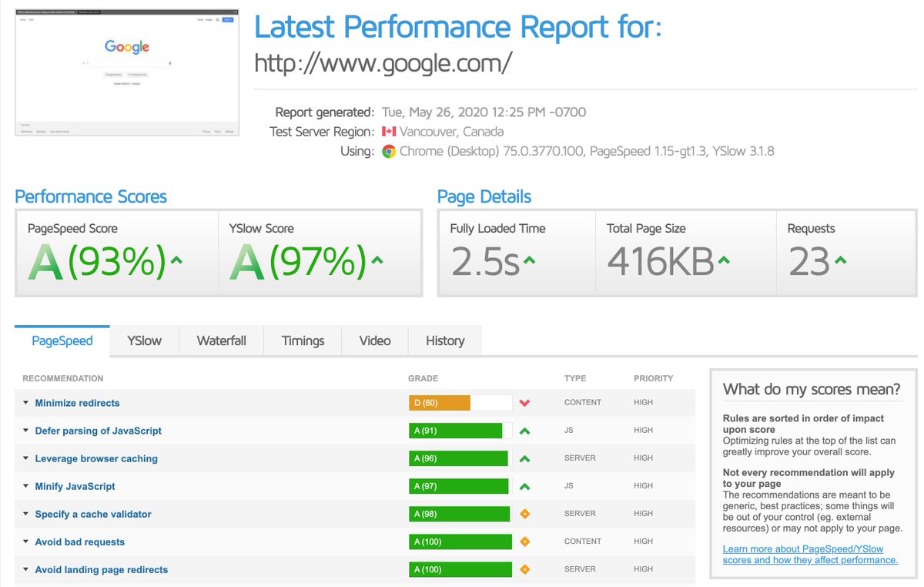The height and width of the screenshot is (587, 924).
Task: Open the Minimize redirects link
Action: [x=77, y=403]
